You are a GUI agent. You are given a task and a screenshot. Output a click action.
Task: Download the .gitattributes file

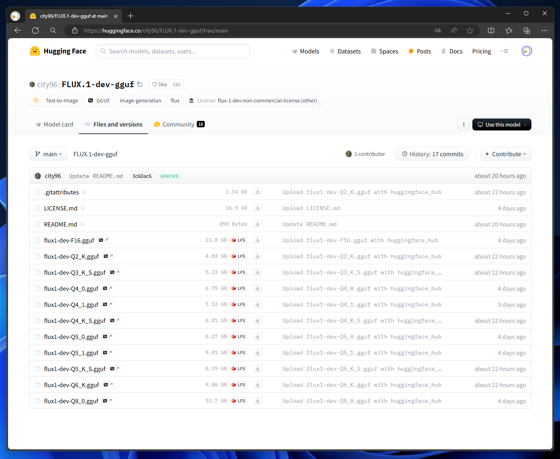[x=258, y=192]
